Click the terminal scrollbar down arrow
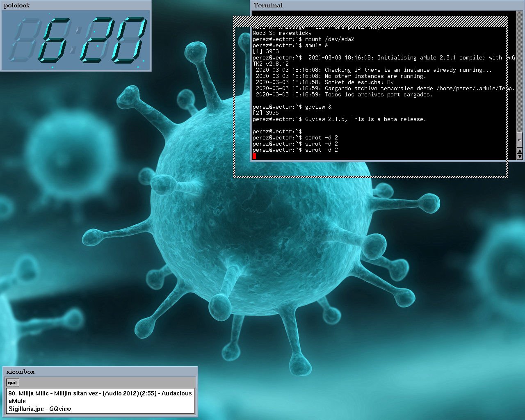Screen dimensions: 525x420 click(520, 157)
